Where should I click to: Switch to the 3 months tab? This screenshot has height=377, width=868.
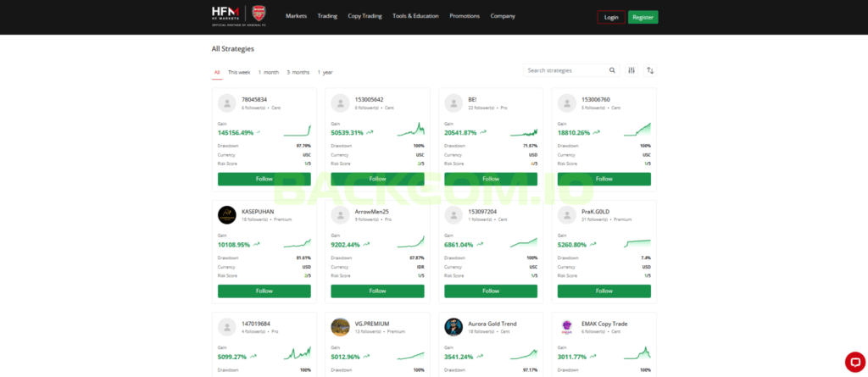(x=298, y=72)
